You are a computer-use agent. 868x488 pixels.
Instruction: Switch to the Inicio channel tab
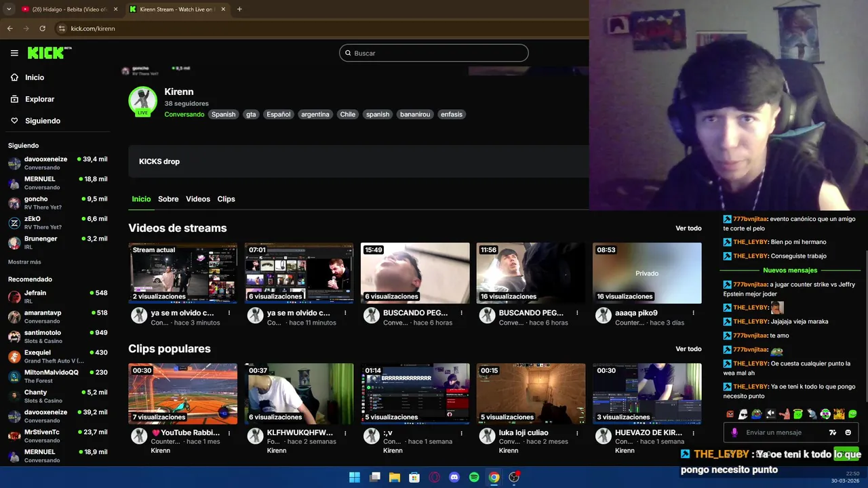click(x=141, y=199)
